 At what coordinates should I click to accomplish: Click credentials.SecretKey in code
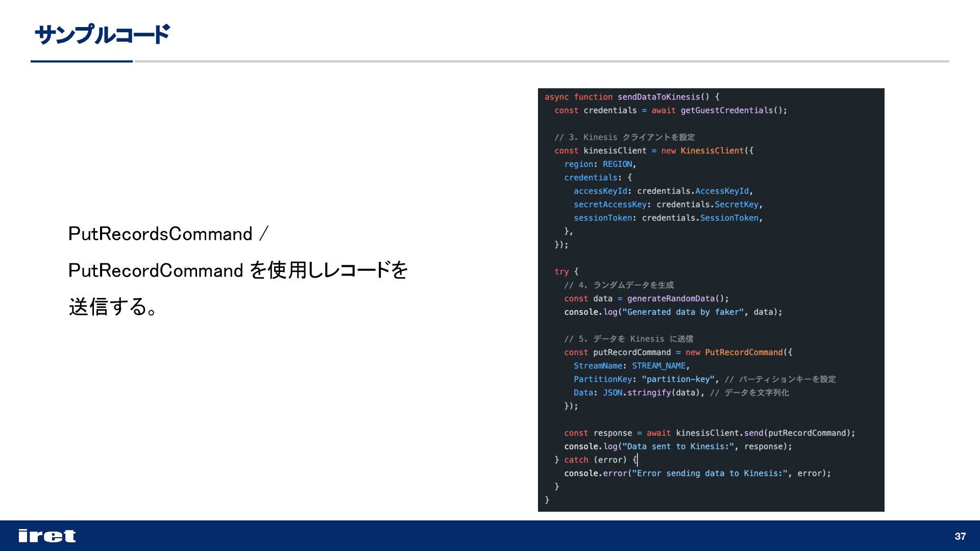(707, 205)
